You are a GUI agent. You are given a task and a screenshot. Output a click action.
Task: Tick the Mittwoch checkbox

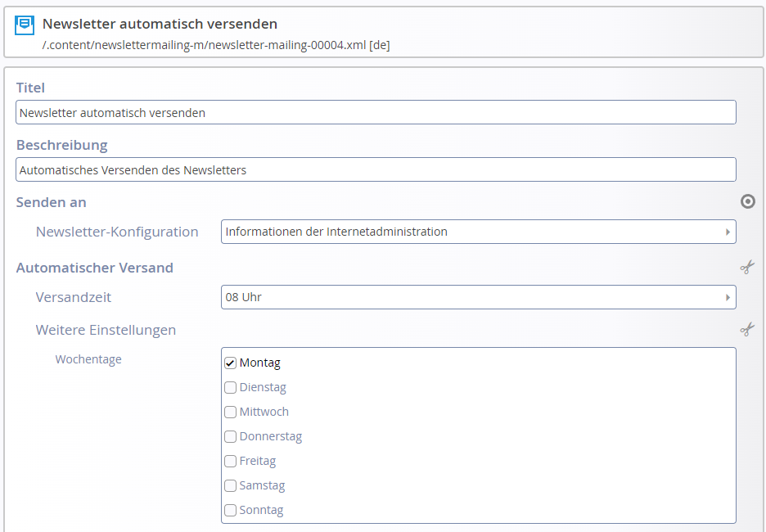point(230,412)
